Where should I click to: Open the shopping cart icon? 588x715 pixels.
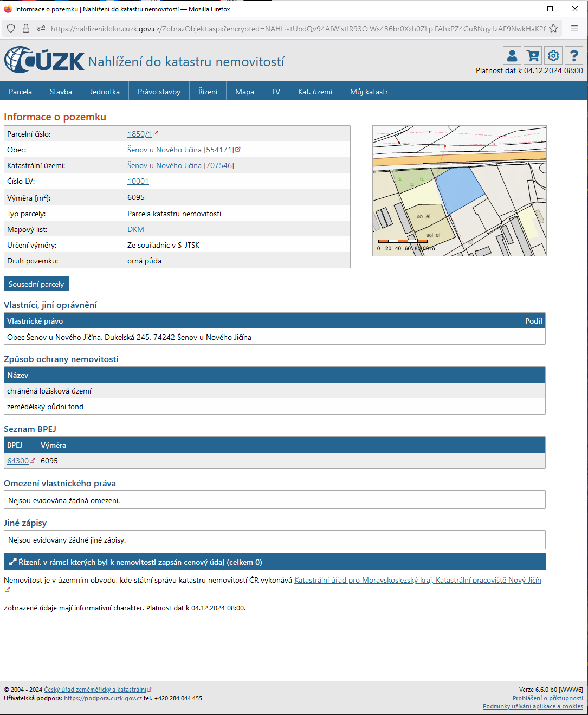533,56
